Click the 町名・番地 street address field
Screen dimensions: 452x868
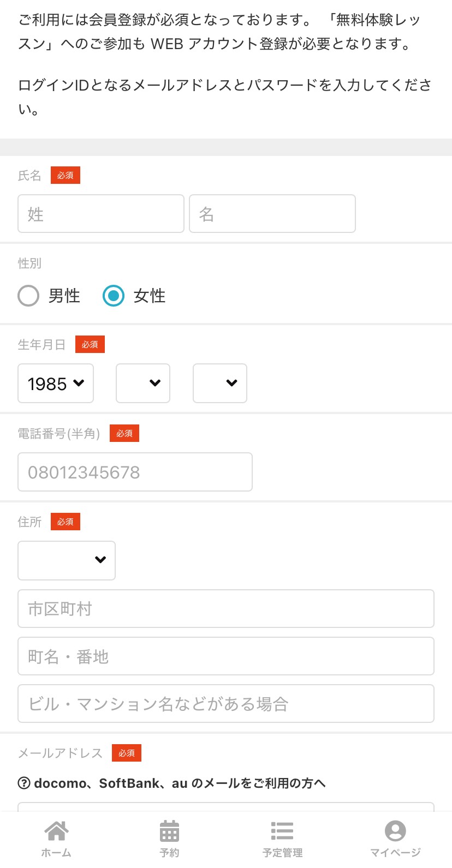[225, 656]
